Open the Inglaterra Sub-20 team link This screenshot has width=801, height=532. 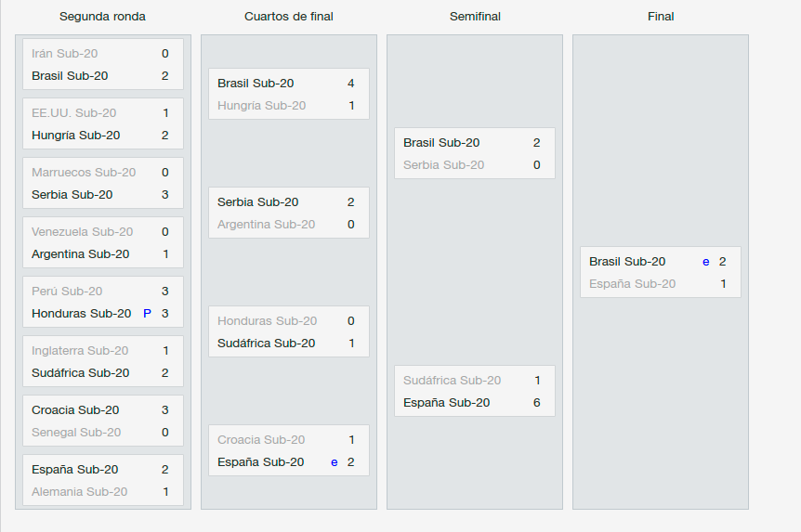point(80,351)
